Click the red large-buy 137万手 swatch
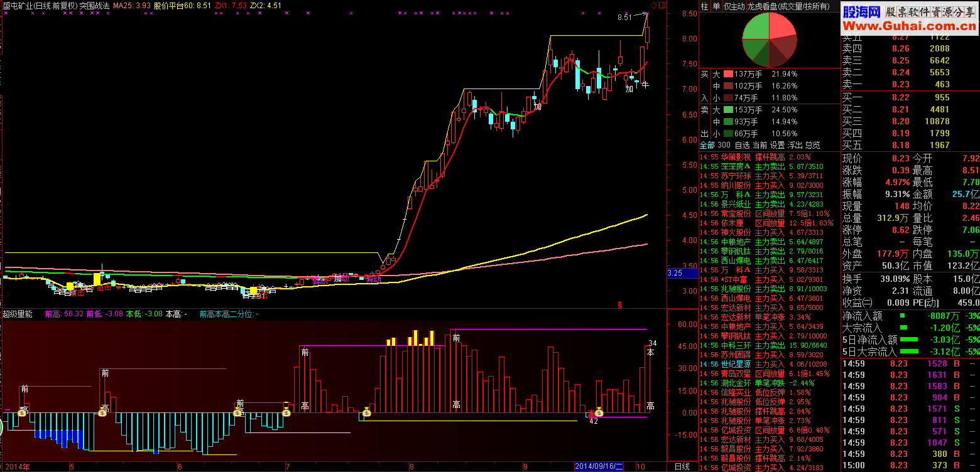980x472 pixels. [x=727, y=74]
